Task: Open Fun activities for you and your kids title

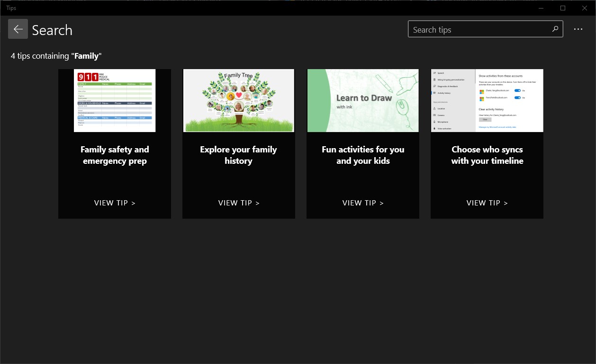Action: 363,155
